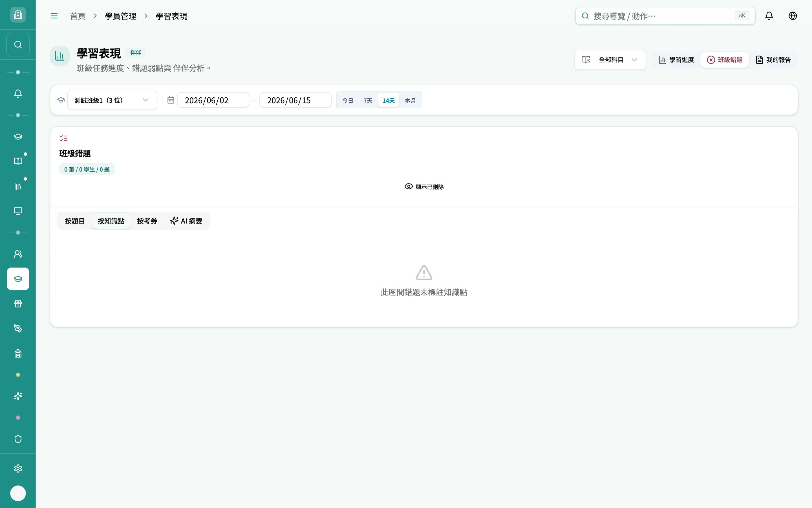The image size is (812, 508).
Task: Click the 學習表現 breadcrumb
Action: 171,16
